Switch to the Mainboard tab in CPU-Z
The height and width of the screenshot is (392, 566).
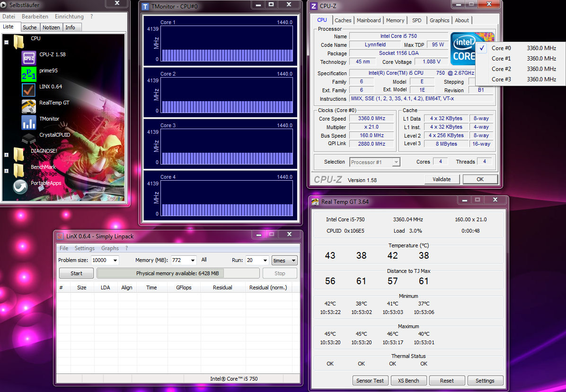coord(369,20)
